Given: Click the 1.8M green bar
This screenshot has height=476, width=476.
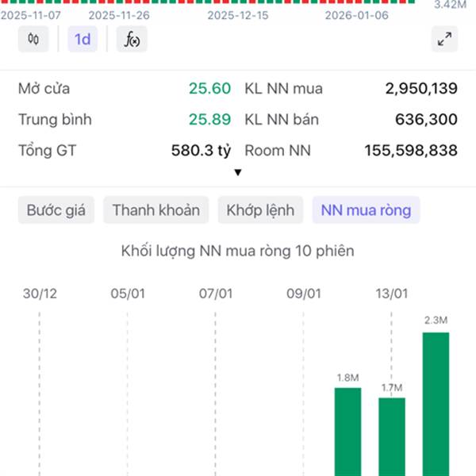Looking at the screenshot, I should pos(348,432).
